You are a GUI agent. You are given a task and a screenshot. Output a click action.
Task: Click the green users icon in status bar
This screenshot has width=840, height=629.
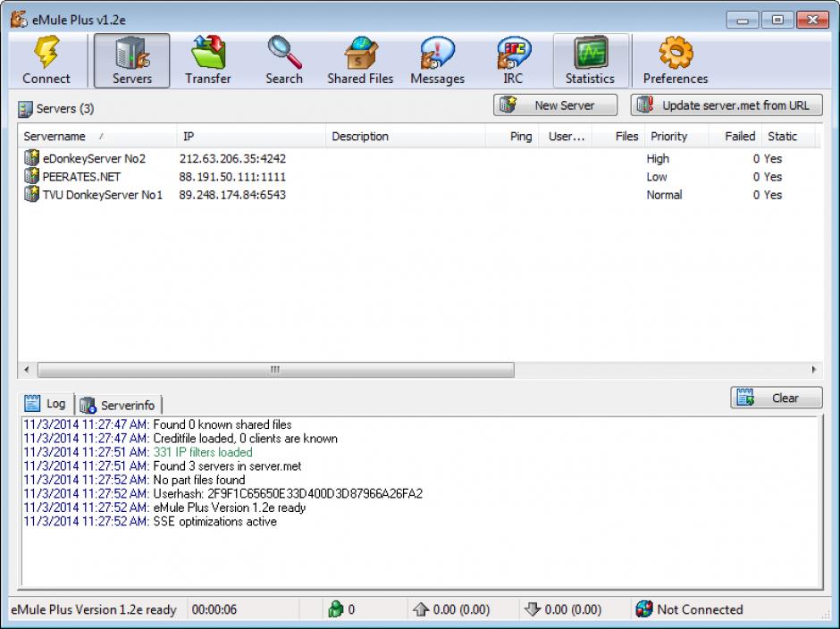[x=335, y=609]
